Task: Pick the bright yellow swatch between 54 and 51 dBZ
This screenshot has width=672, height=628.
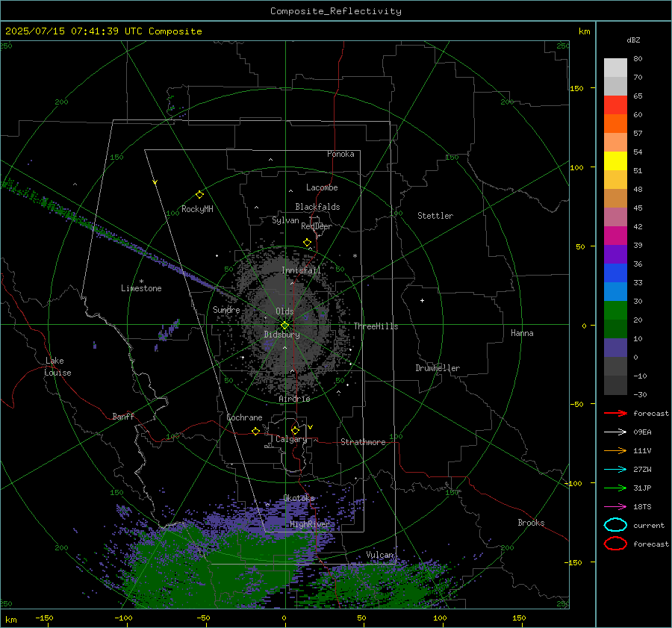Action: click(x=615, y=161)
